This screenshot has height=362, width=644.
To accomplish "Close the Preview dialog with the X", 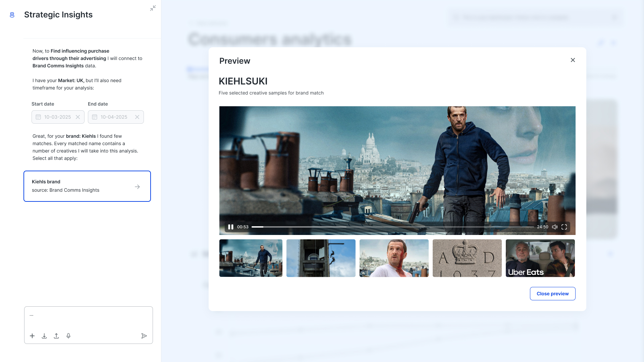I will [x=573, y=60].
